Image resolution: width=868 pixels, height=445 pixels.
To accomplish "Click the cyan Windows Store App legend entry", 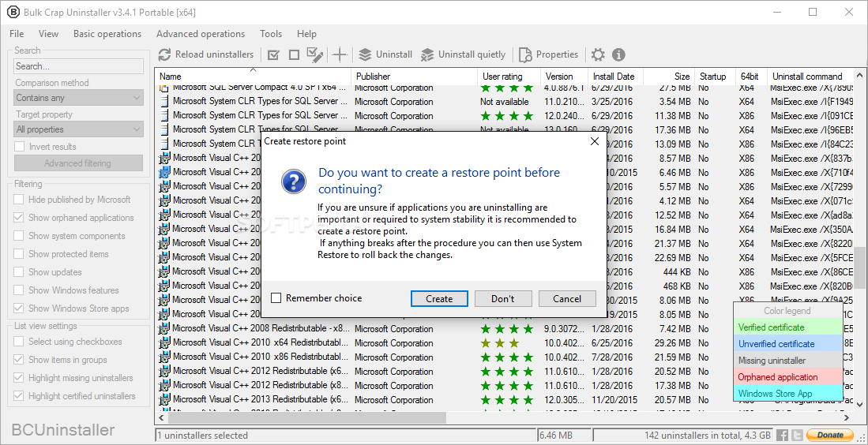I will 787,394.
